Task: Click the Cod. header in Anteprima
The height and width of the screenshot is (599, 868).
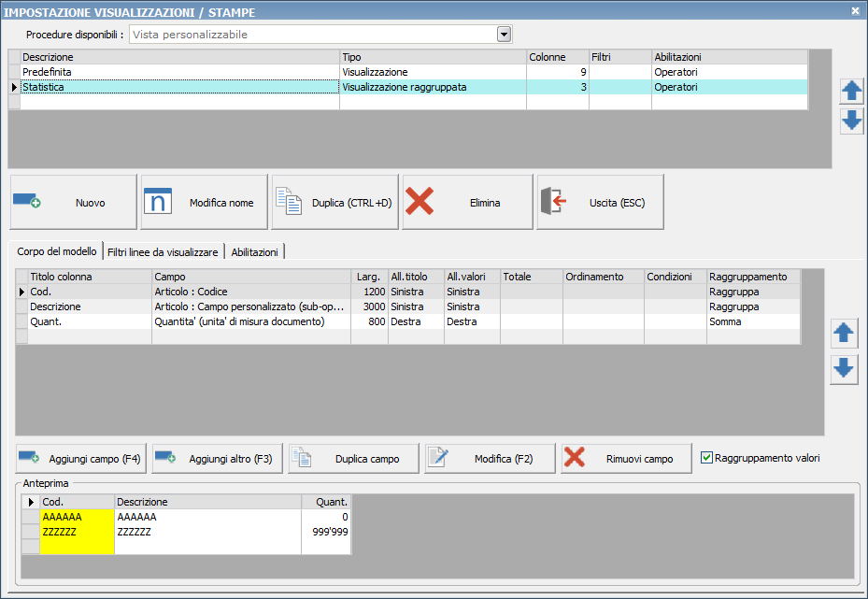Action: tap(77, 502)
